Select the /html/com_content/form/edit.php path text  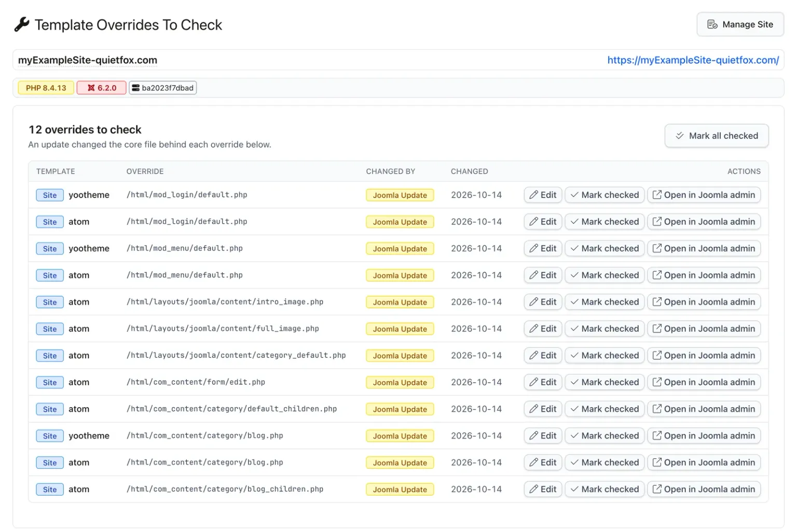pos(196,382)
